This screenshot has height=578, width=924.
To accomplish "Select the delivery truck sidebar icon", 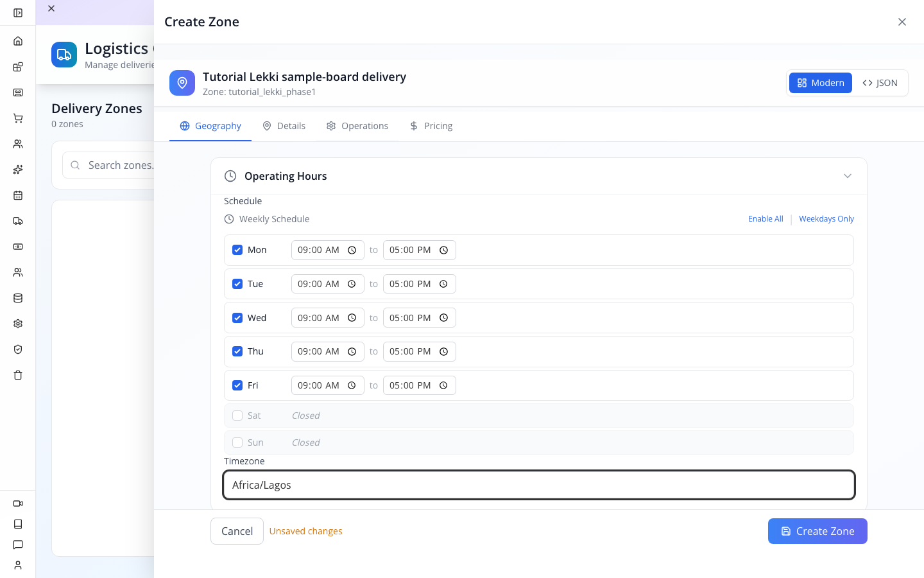I will pos(18,221).
